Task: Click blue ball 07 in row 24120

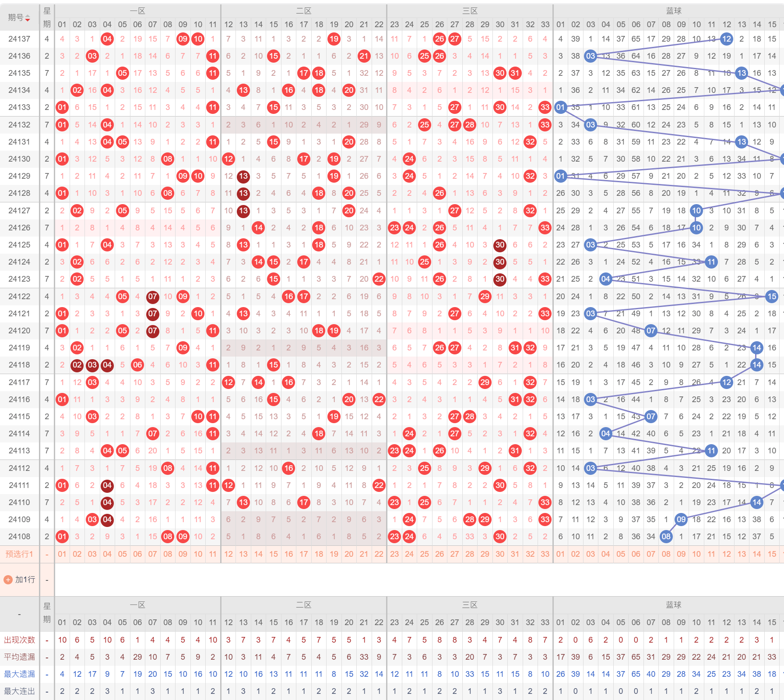Action: (x=651, y=331)
